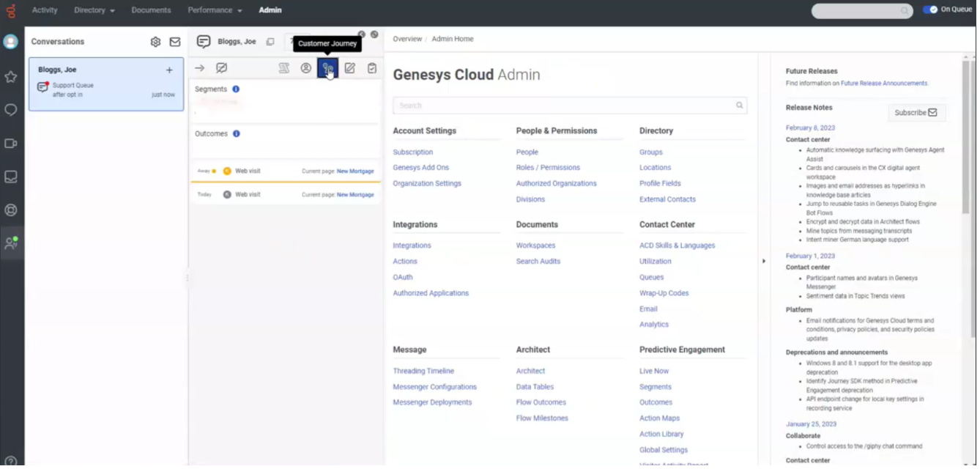Click the Admin search input field
Screen dimensions: 980x469
point(564,106)
